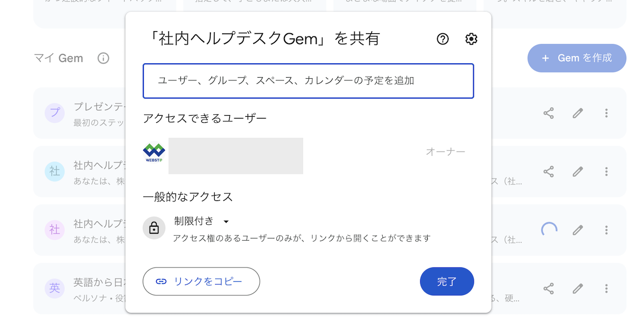Click リンクをコピー button
Screen dimensions: 644x321
tap(201, 281)
